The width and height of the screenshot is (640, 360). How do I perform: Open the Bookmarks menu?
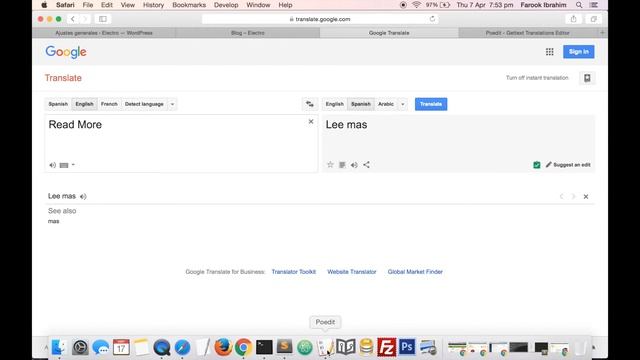[189, 5]
